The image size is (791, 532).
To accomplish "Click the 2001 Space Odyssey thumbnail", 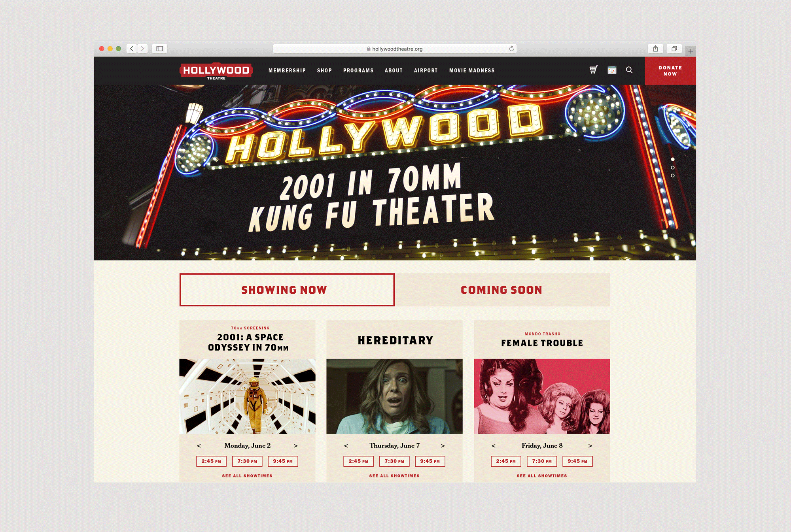I will (248, 396).
